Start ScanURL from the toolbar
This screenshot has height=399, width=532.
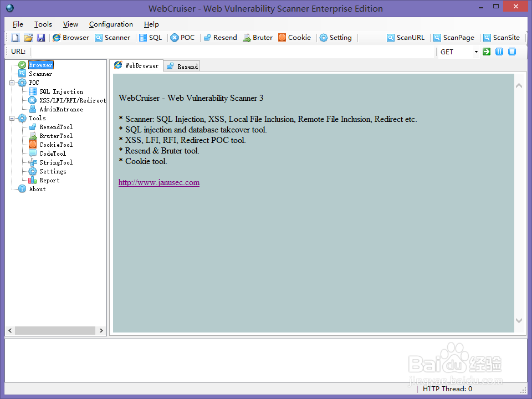point(406,38)
